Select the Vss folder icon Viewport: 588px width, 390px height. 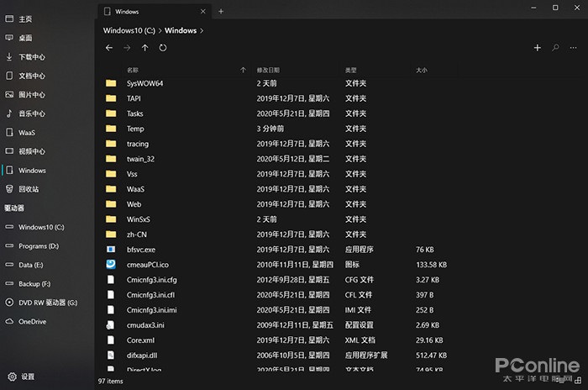(x=111, y=174)
